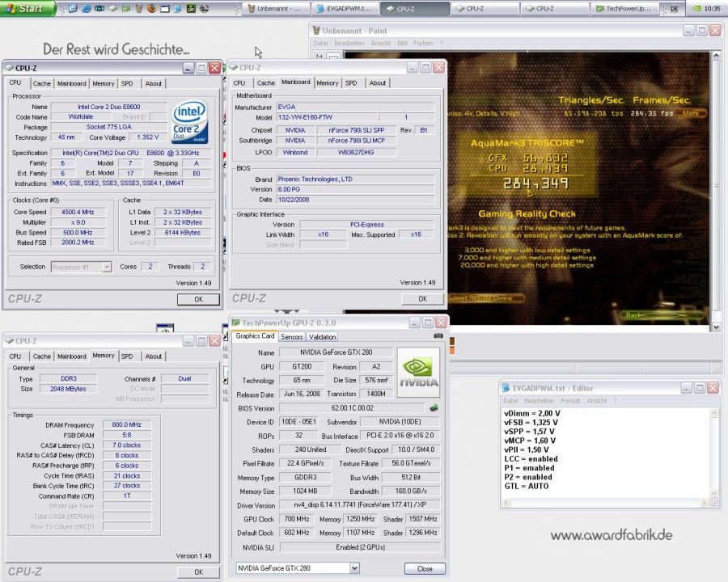The width and height of the screenshot is (728, 582).
Task: Click OK in CPU-Z window showing Motherboard
Action: tap(422, 299)
